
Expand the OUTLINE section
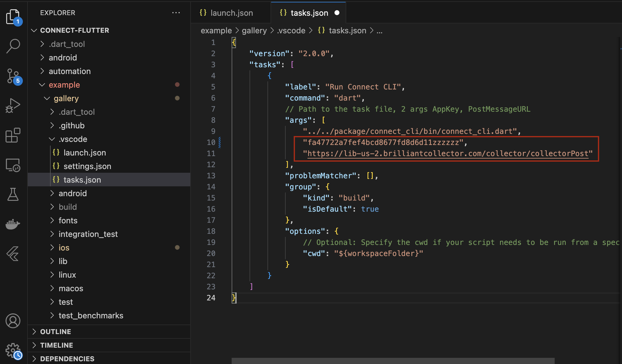[x=109, y=332]
